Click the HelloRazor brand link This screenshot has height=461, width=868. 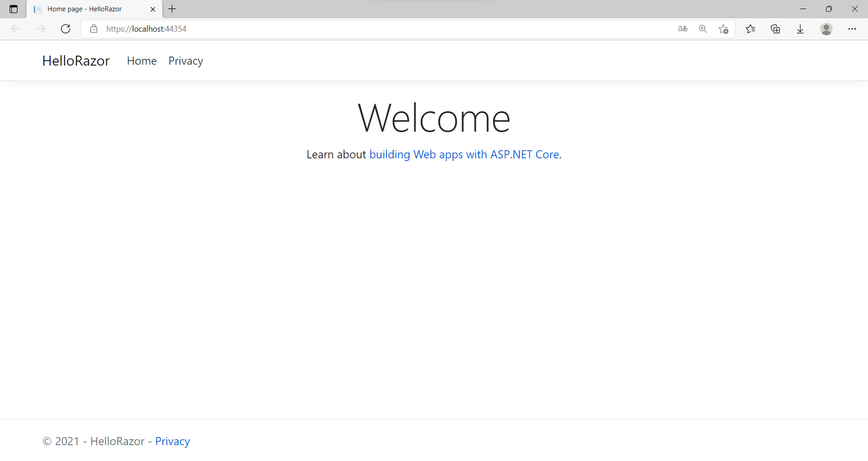click(76, 61)
